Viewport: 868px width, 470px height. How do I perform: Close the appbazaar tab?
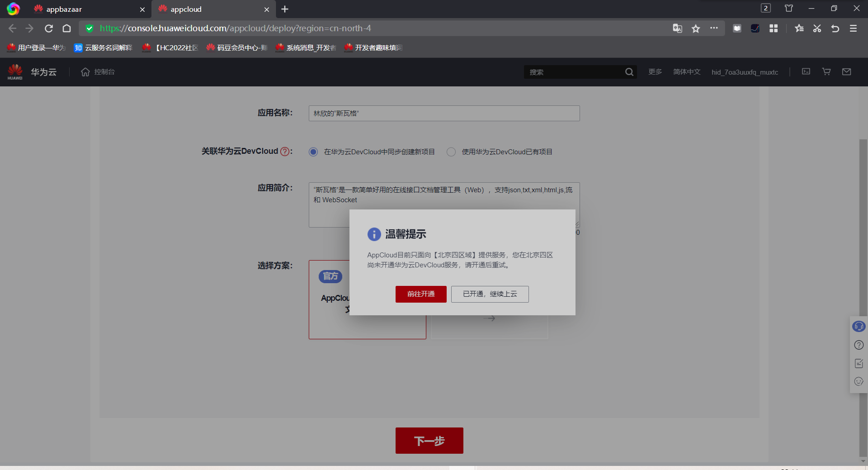point(142,9)
